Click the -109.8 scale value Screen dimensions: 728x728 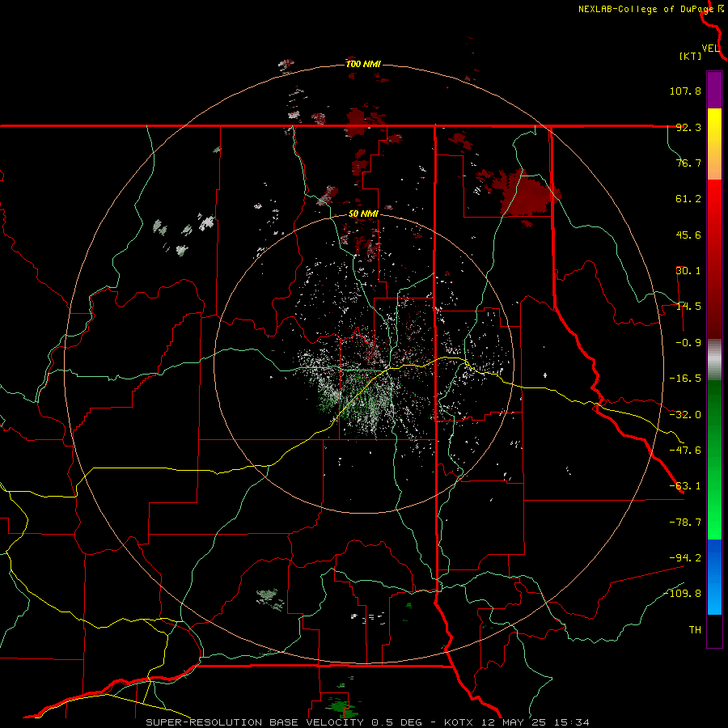(683, 594)
